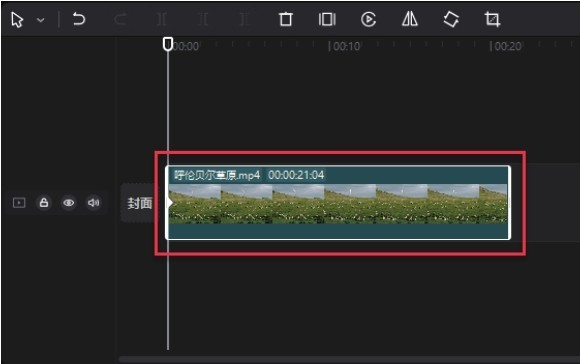The width and height of the screenshot is (580, 364).
Task: Open the 封面 cover button
Action: pyautogui.click(x=139, y=203)
